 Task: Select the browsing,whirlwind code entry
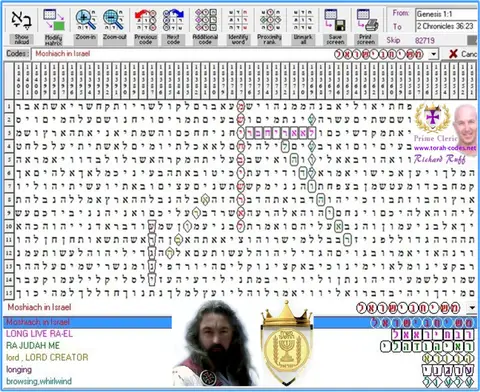39,381
